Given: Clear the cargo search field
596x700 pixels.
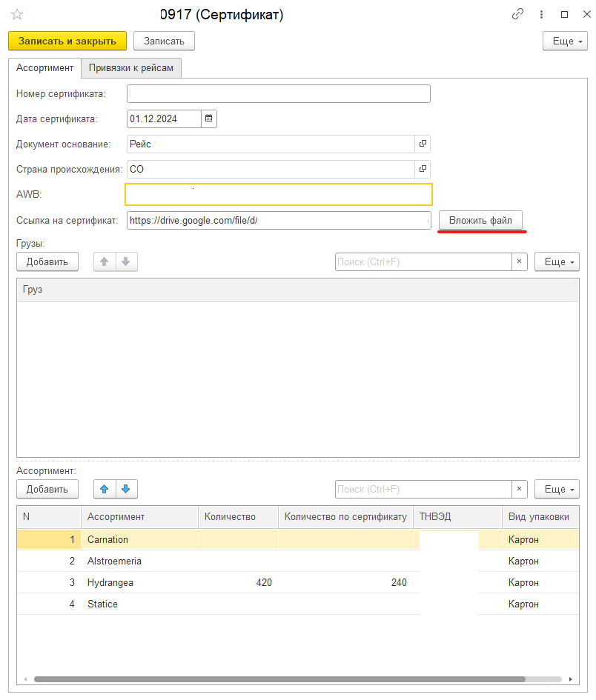Looking at the screenshot, I should click(x=520, y=261).
